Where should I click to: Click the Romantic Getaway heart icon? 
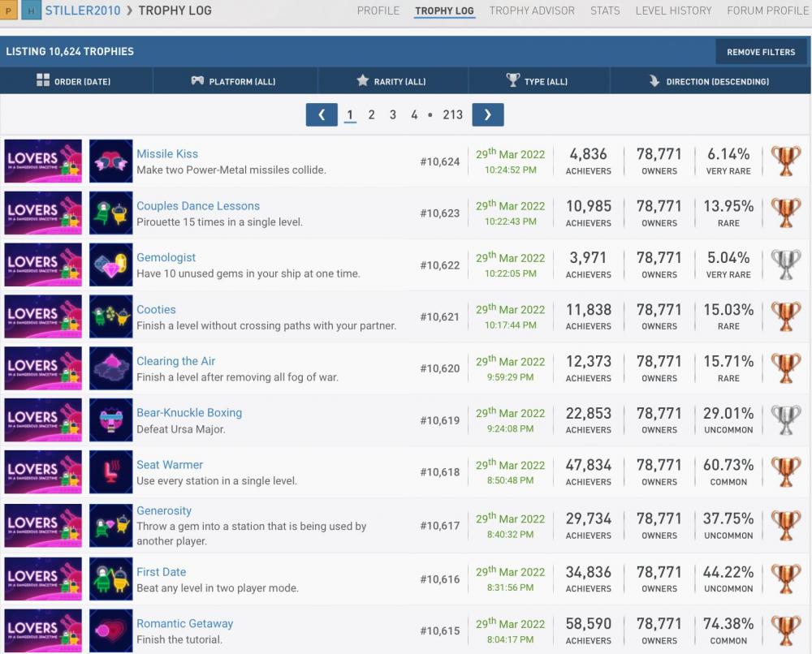110,630
